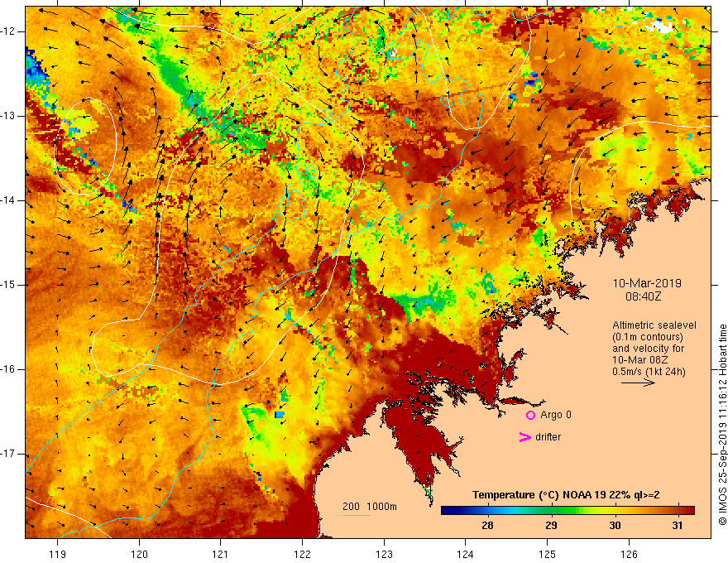Select the '08:40Z' time text
The width and height of the screenshot is (728, 563).
click(643, 296)
